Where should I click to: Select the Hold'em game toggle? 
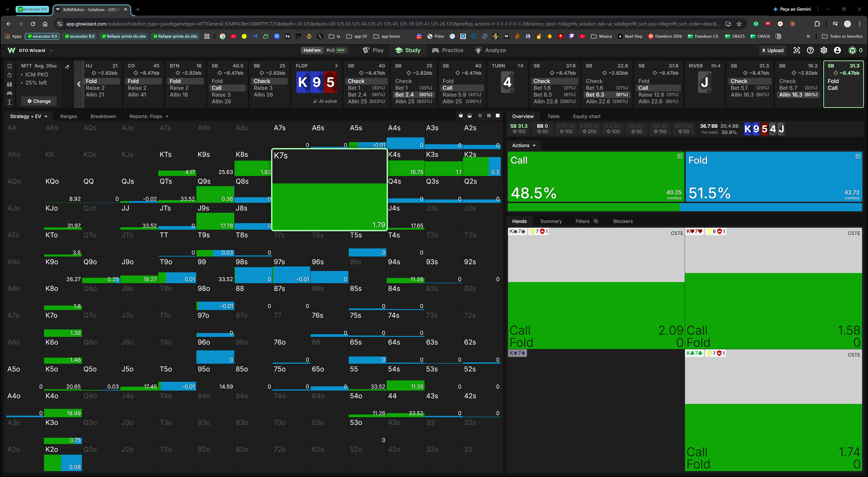[x=312, y=50]
